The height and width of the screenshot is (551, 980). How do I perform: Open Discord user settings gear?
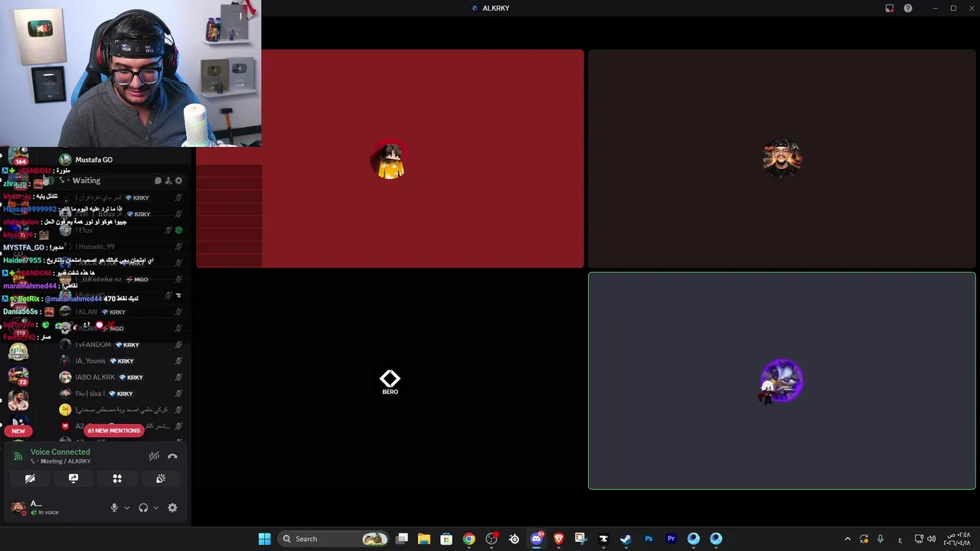click(x=172, y=507)
